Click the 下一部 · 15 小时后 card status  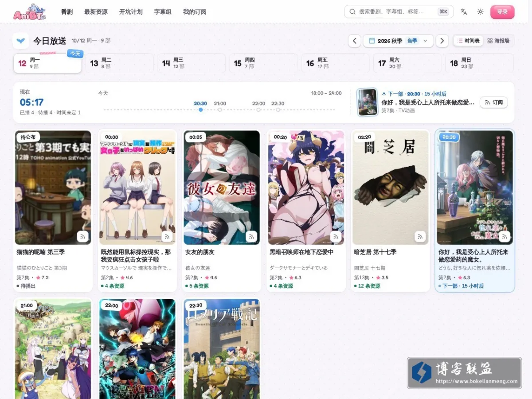[x=461, y=286]
